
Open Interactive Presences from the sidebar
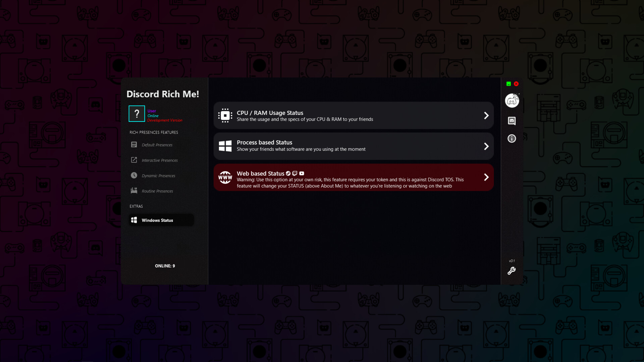coord(134,160)
